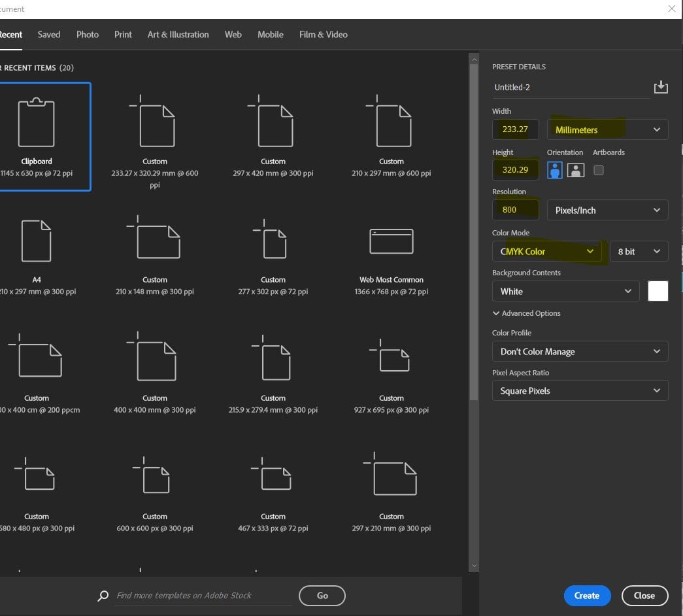Click the Resolution input field

[x=516, y=210]
